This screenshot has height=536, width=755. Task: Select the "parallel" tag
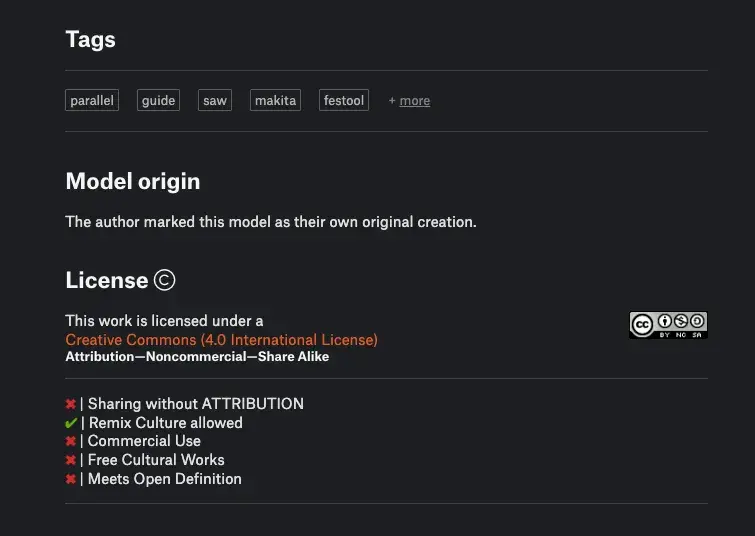point(92,100)
